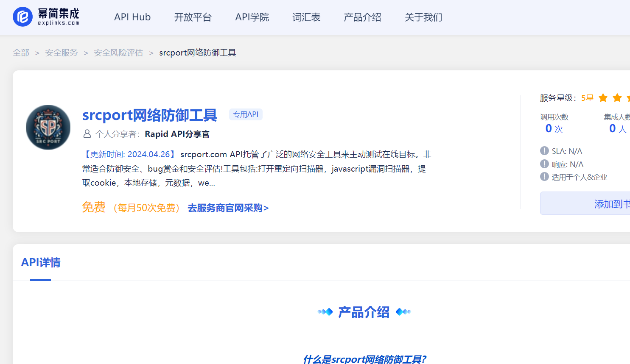Click the info icon next to 响应: N/A
The height and width of the screenshot is (364, 630).
544,164
